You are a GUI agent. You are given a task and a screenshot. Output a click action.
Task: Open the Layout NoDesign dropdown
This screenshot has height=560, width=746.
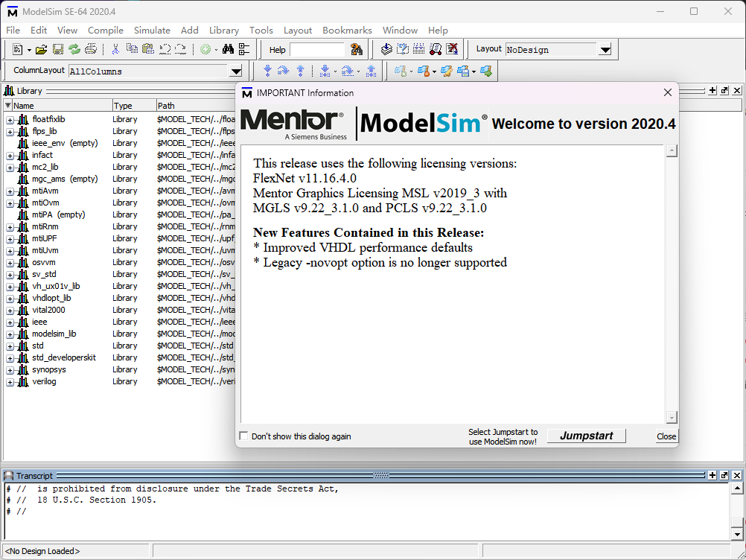click(x=605, y=50)
